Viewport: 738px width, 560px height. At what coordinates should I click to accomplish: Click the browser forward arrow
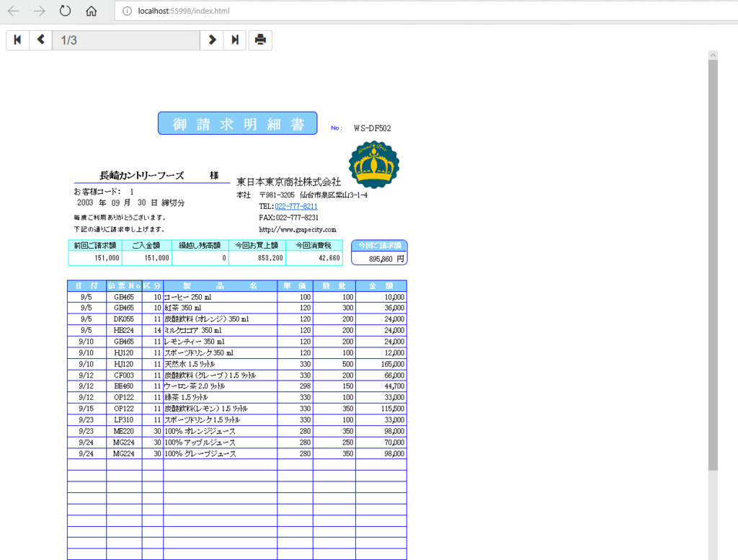39,11
